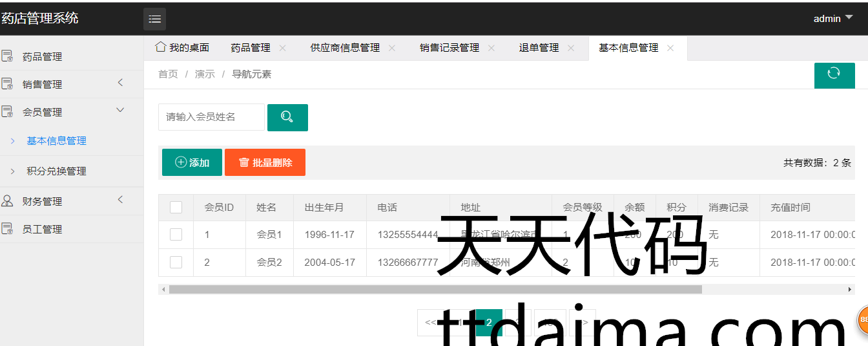The image size is (868, 346).
Task: Toggle the select-all checkbox in table header
Action: click(176, 208)
